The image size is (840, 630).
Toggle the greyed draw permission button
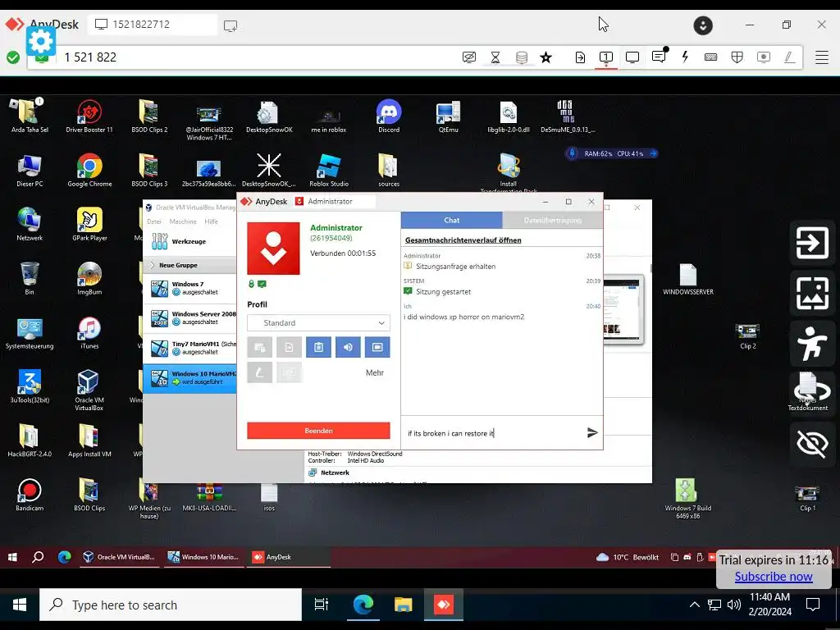260,372
